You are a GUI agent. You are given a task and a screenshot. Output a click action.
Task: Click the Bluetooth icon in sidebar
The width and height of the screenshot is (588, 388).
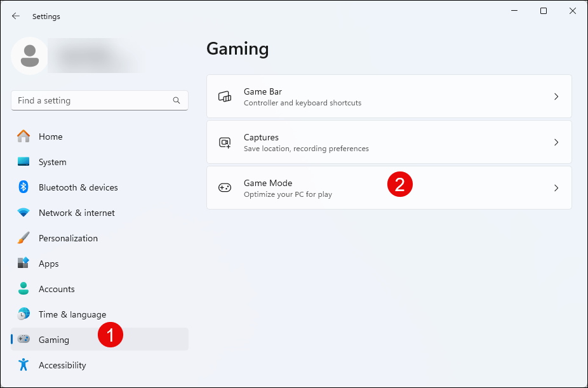pos(23,187)
